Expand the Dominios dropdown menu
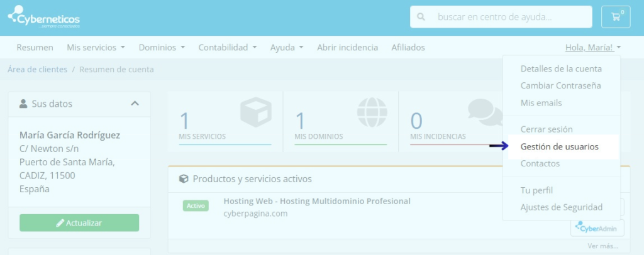The width and height of the screenshot is (644, 255). 162,47
